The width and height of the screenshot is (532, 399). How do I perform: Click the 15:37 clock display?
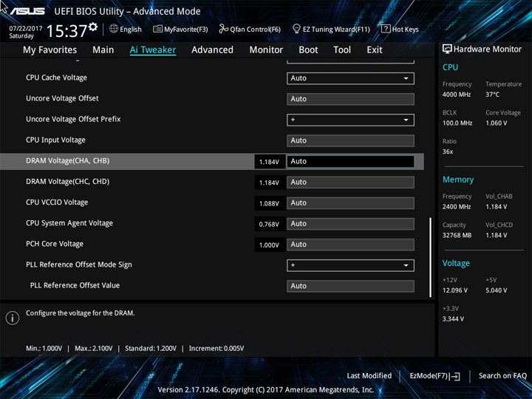[x=66, y=31]
